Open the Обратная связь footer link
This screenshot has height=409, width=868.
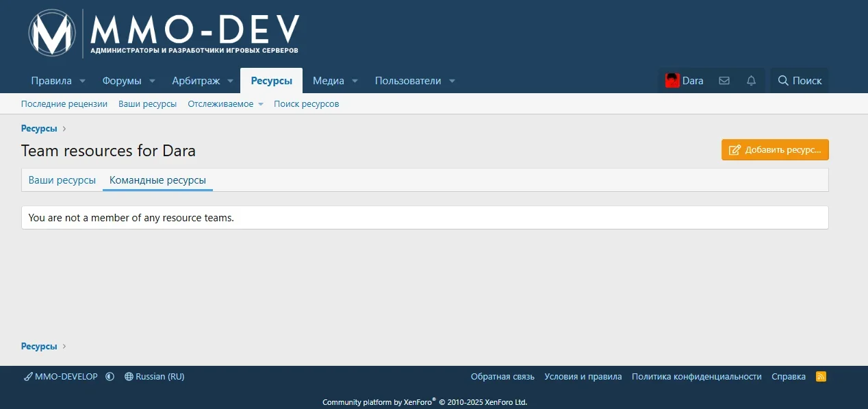[x=502, y=377]
